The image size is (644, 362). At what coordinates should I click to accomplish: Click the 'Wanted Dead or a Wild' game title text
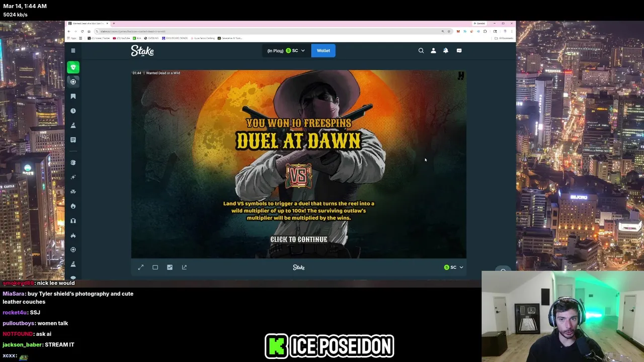163,73
